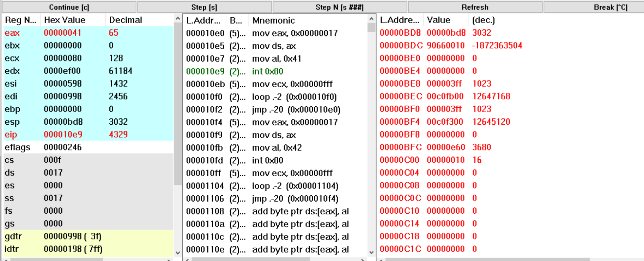Click the disassembly pane scroll-up arrow

(371, 19)
